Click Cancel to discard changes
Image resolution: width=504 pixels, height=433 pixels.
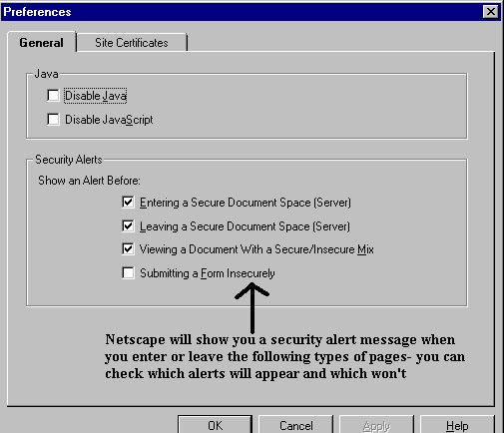pyautogui.click(x=295, y=425)
